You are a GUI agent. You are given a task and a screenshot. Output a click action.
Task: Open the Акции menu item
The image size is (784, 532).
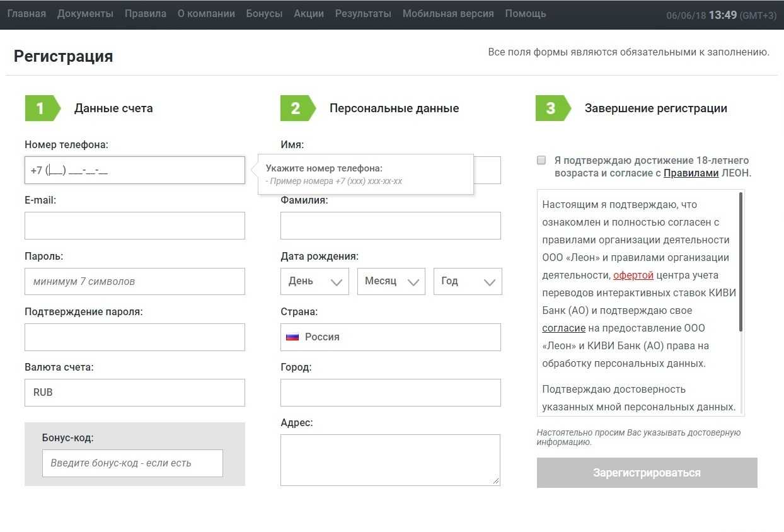[x=309, y=14]
